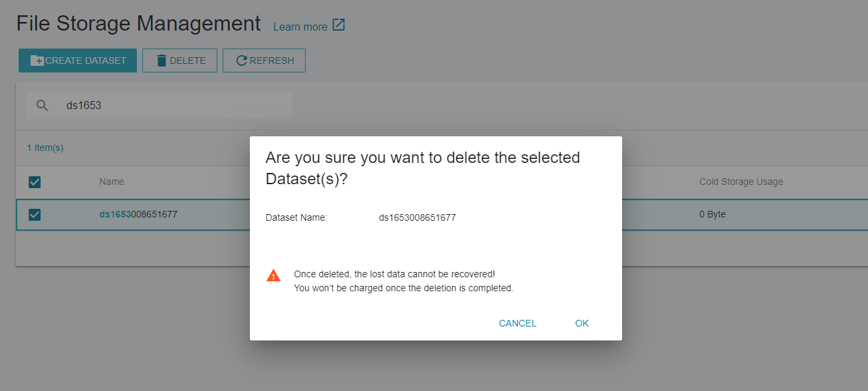
Task: Click the external link icon beside Learn more
Action: pyautogui.click(x=339, y=25)
